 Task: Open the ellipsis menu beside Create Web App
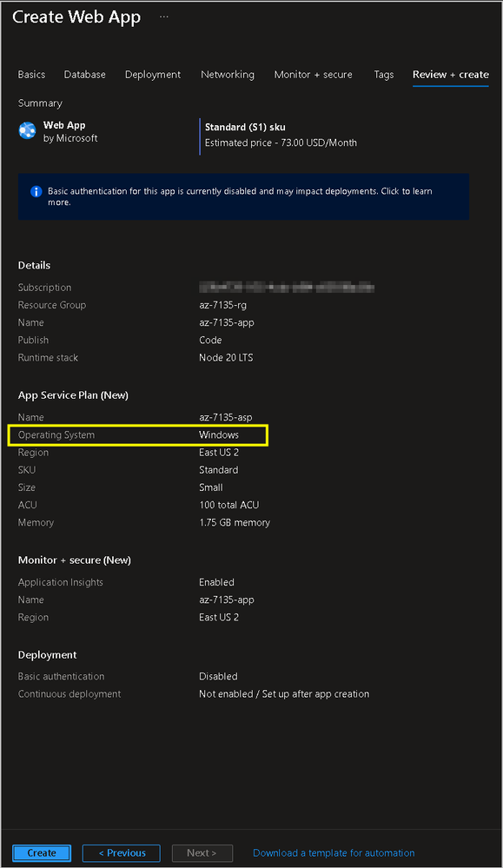coord(164,17)
